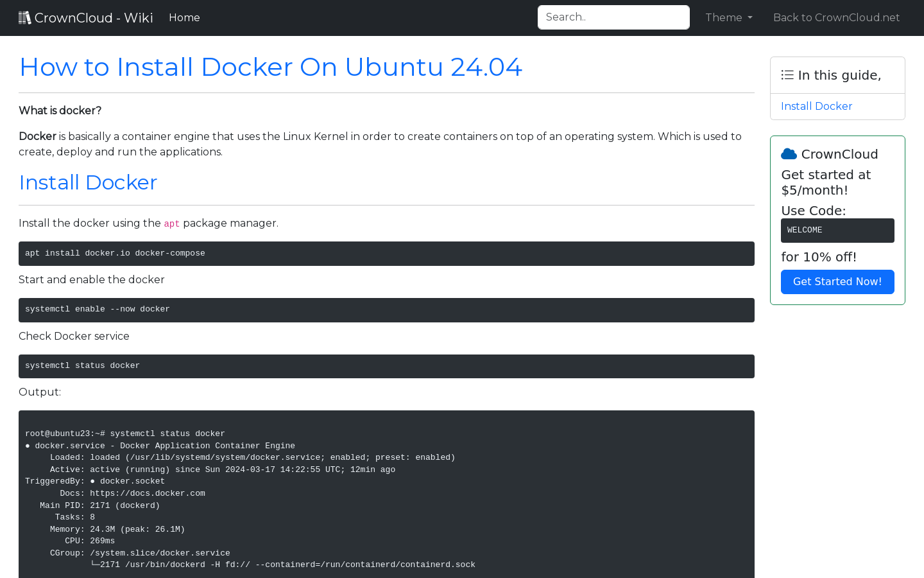Click the https://docs.docker.com URL in output
The height and width of the screenshot is (578, 924).
coord(148,493)
